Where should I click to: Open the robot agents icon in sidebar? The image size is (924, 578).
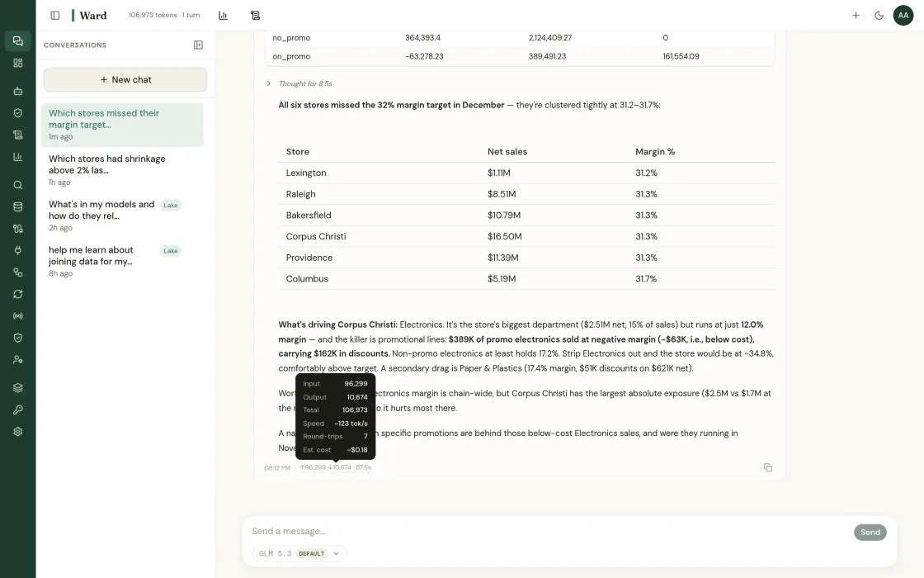click(x=17, y=91)
